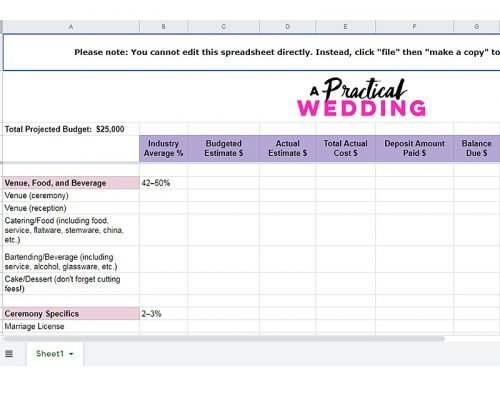The height and width of the screenshot is (406, 500).
Task: Open the Sheet1 tab dropdown arrow
Action: pyautogui.click(x=71, y=354)
